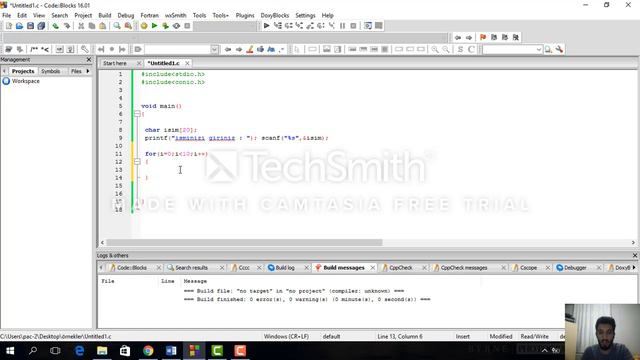Build and run with the gear-play icon

pos(165,26)
